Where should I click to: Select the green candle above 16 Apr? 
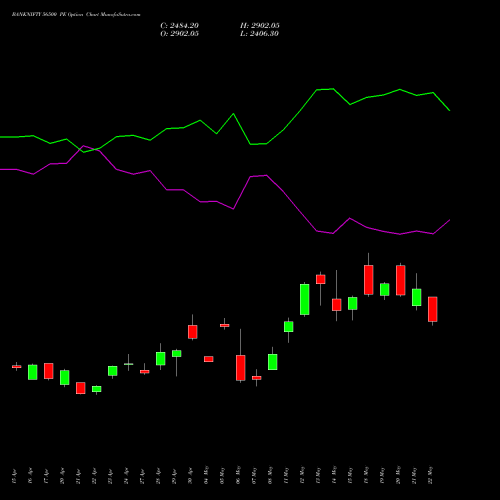point(33,372)
